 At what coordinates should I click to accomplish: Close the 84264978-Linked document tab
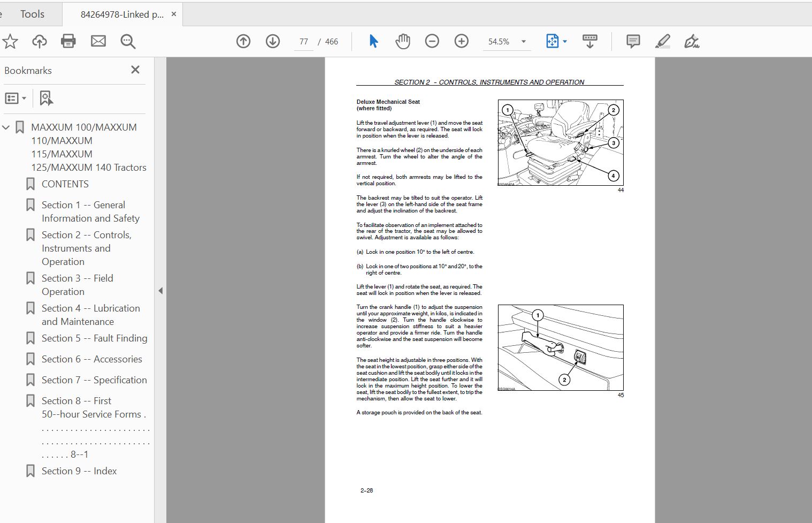pyautogui.click(x=174, y=14)
